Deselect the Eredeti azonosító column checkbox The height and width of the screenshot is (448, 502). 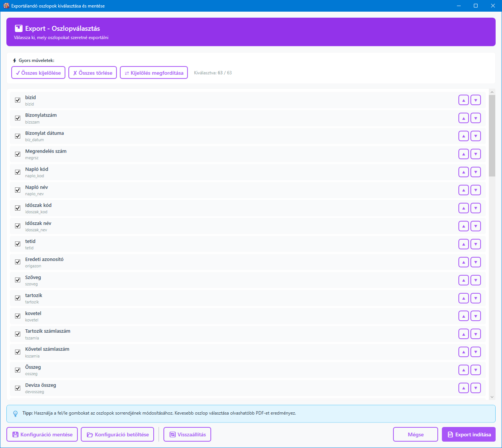point(18,262)
